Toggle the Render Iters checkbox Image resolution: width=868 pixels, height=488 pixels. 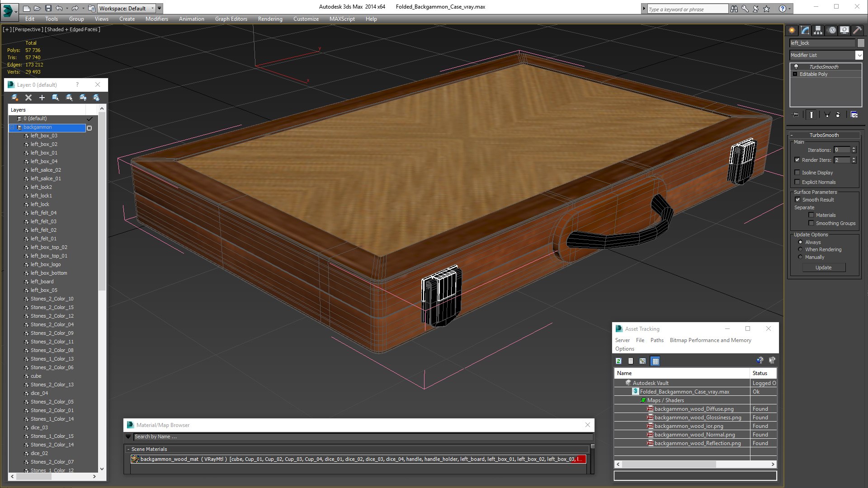pyautogui.click(x=797, y=160)
